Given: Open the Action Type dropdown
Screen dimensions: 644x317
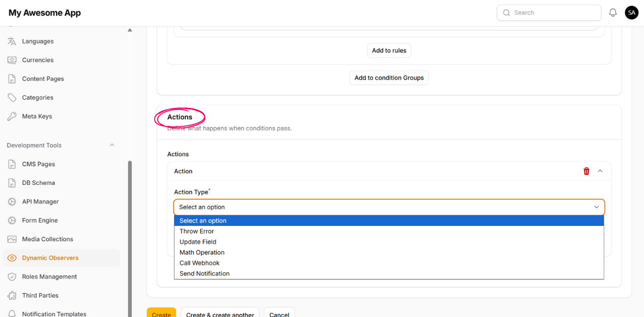Looking at the screenshot, I should [x=389, y=207].
